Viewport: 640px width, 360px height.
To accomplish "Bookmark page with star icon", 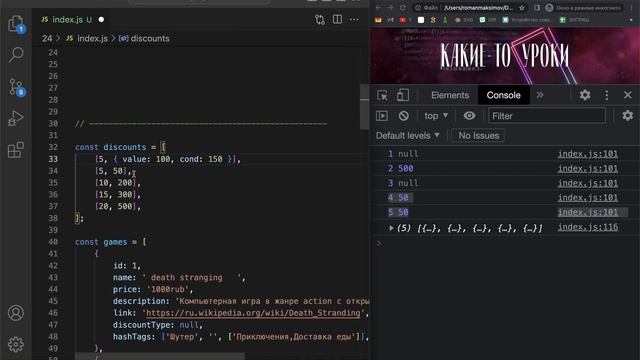I will (522, 8).
